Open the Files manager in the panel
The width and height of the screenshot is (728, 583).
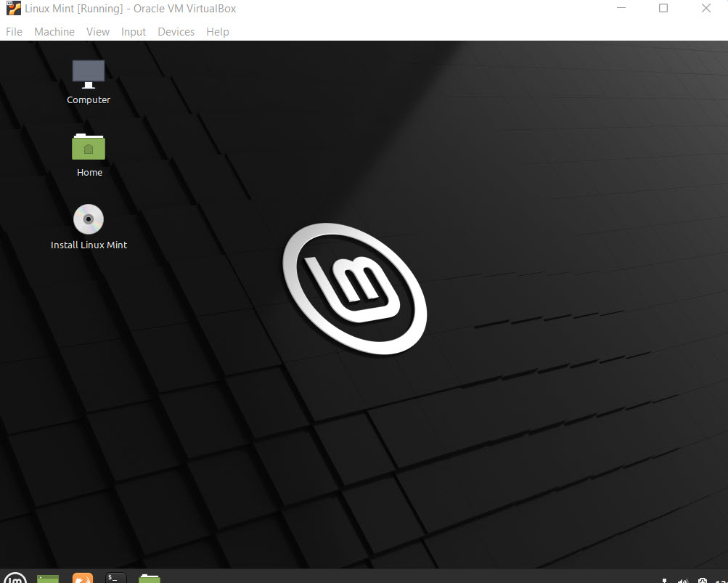tap(150, 579)
